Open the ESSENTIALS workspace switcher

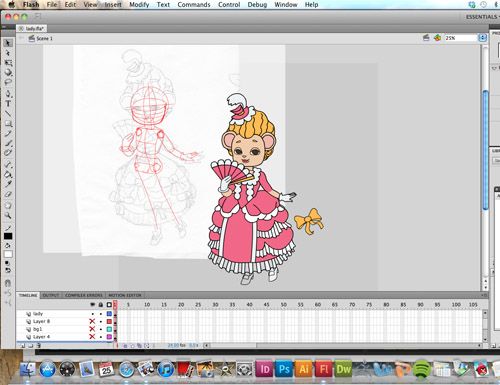(482, 17)
